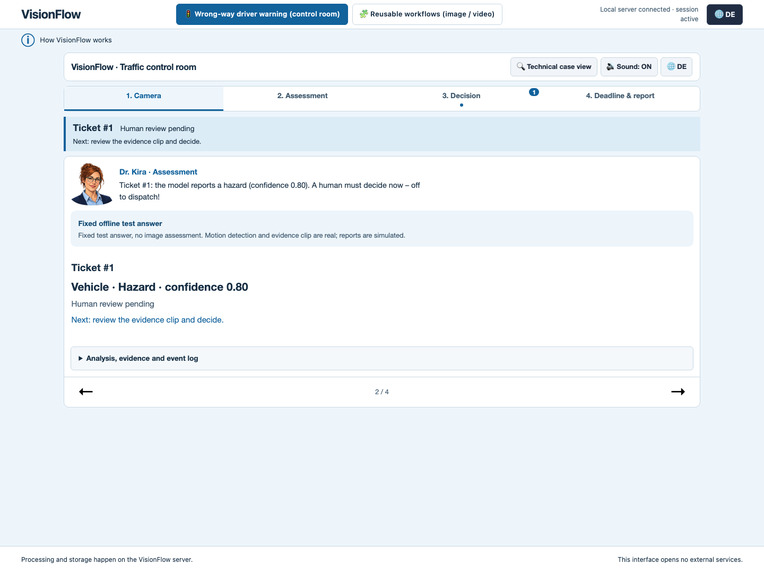
Task: Switch to Reusable workflows (image / video)
Action: tap(427, 14)
